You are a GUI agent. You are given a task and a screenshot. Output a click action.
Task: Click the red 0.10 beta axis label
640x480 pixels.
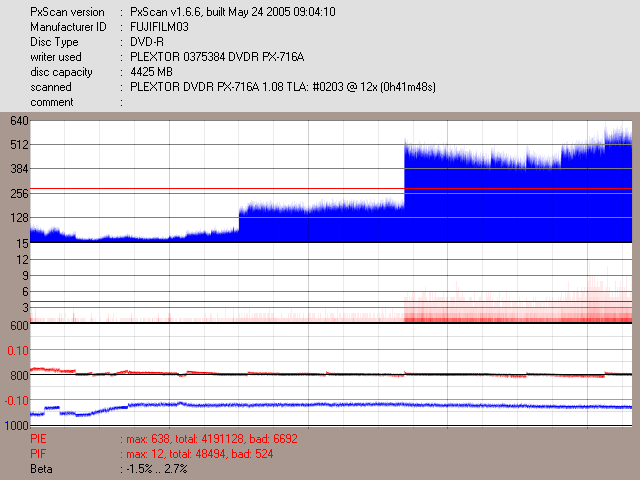[18, 351]
